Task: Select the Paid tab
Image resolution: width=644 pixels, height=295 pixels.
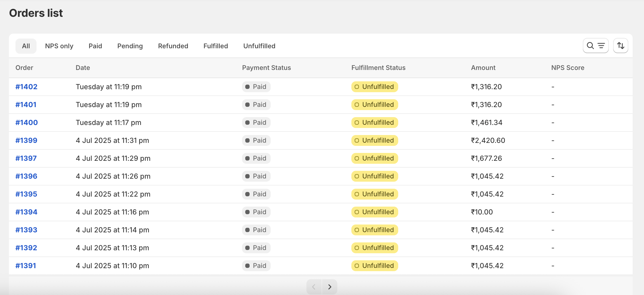Action: point(95,46)
